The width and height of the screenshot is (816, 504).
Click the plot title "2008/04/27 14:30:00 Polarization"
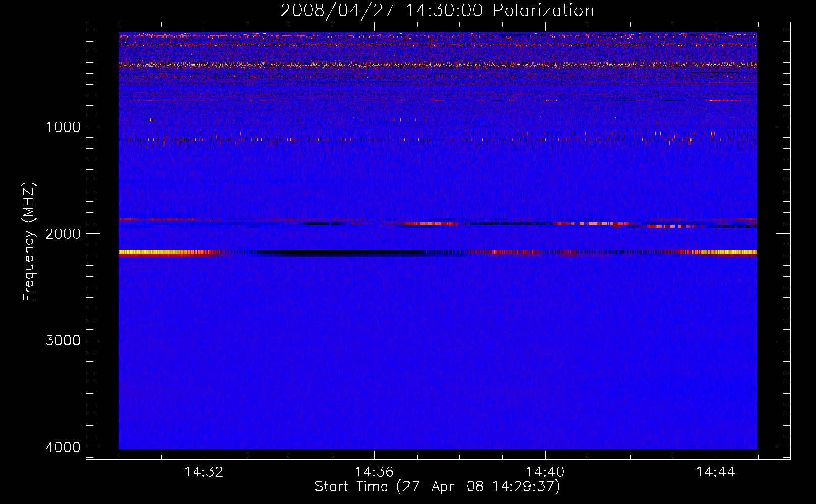(x=437, y=10)
